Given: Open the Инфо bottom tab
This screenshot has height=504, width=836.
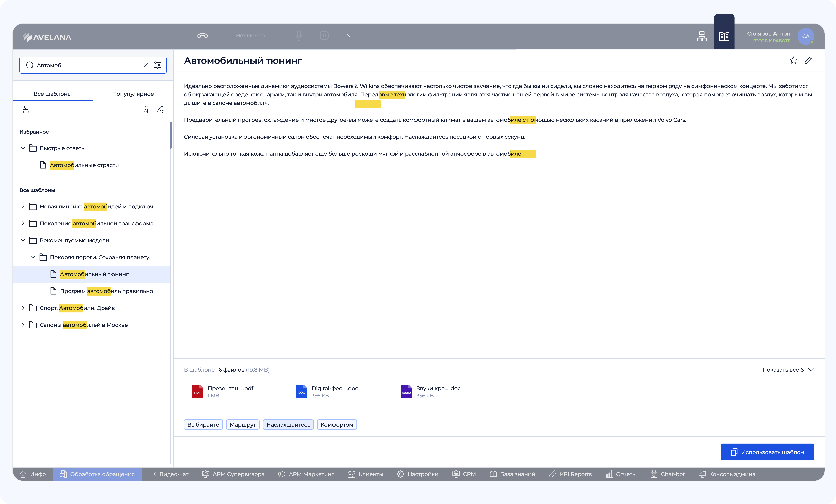Looking at the screenshot, I should [x=33, y=474].
